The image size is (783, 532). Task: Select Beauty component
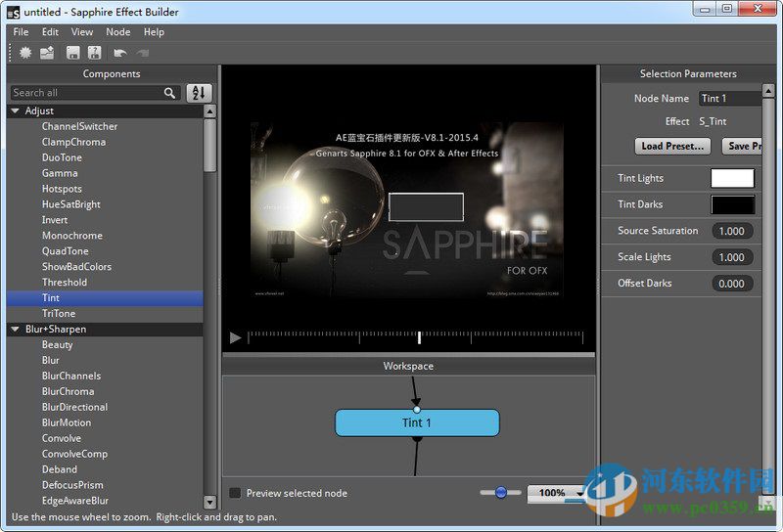coord(58,344)
